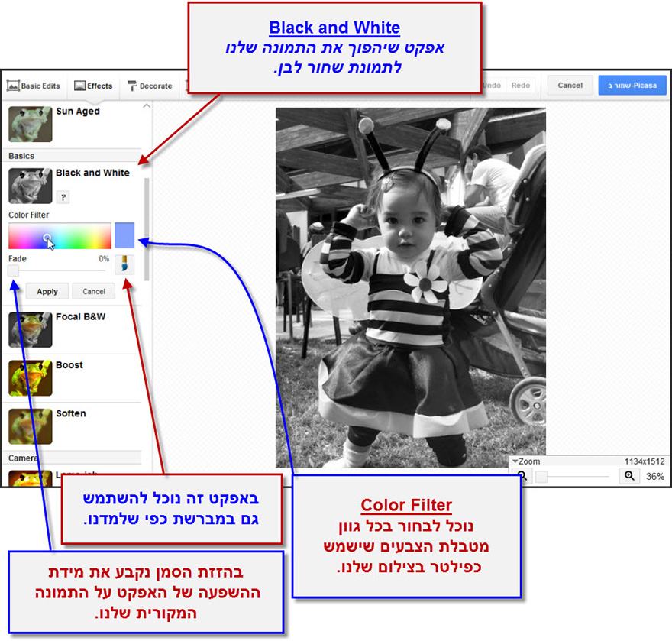Click the rainbow Color Filter spectrum
This screenshot has width=672, height=641.
(x=60, y=236)
